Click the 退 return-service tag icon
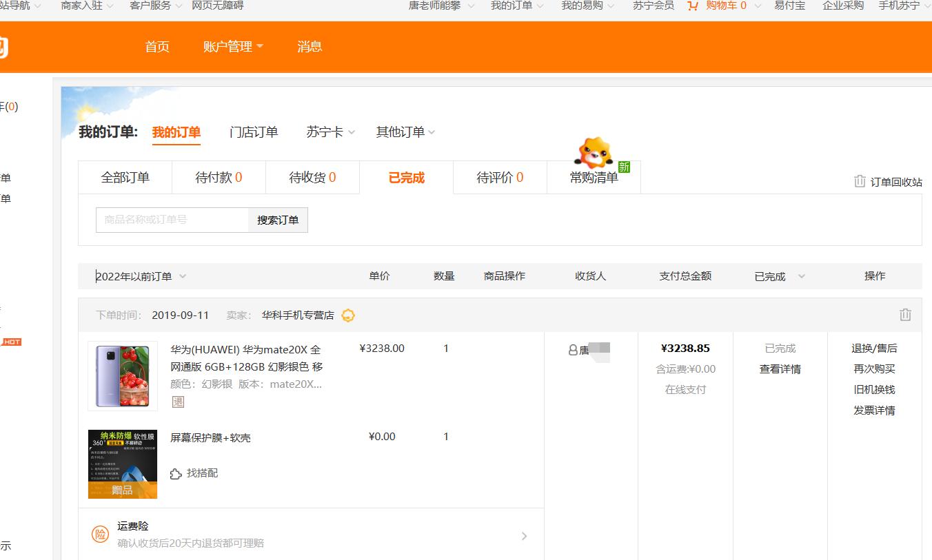This screenshot has height=560, width=932. coord(178,402)
